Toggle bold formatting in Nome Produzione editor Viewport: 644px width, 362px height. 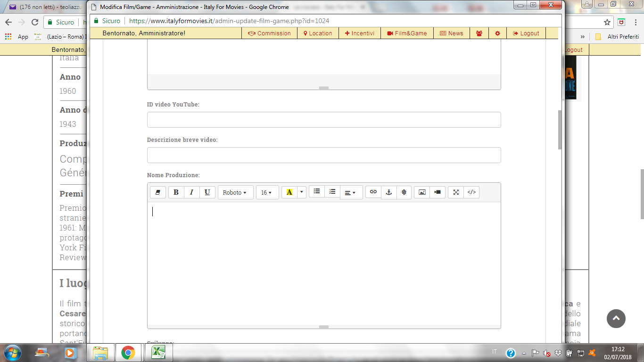tap(176, 192)
